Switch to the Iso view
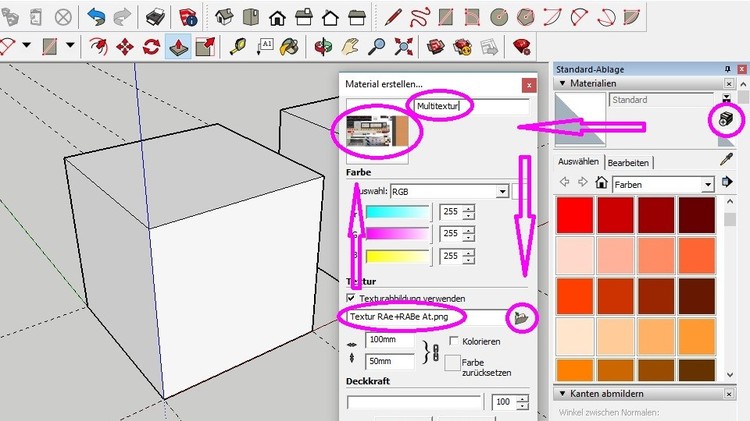The width and height of the screenshot is (750, 421). click(224, 17)
